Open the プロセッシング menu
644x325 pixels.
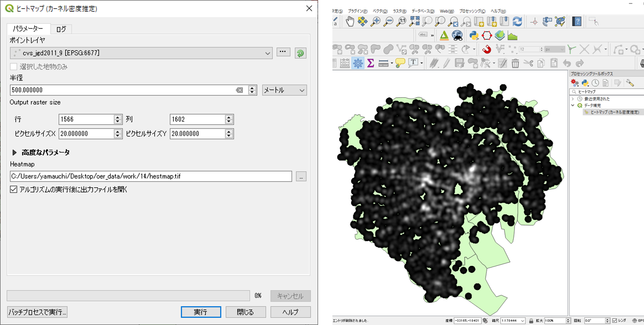pyautogui.click(x=472, y=11)
